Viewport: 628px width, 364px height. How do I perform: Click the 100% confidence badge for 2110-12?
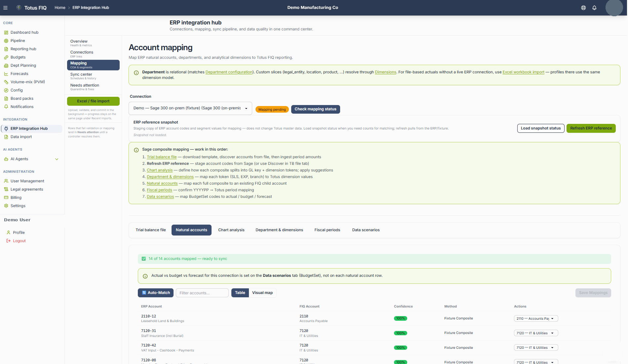pyautogui.click(x=400, y=318)
